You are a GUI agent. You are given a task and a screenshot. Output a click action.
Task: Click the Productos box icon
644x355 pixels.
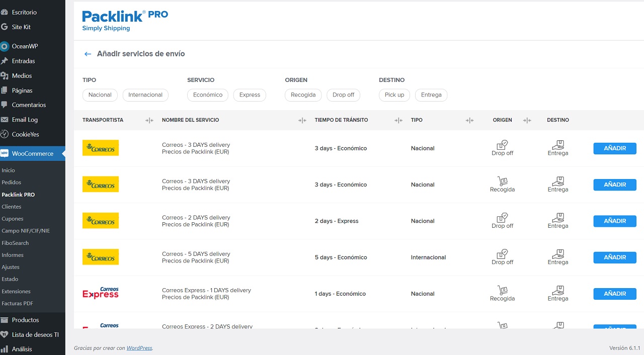coord(5,320)
